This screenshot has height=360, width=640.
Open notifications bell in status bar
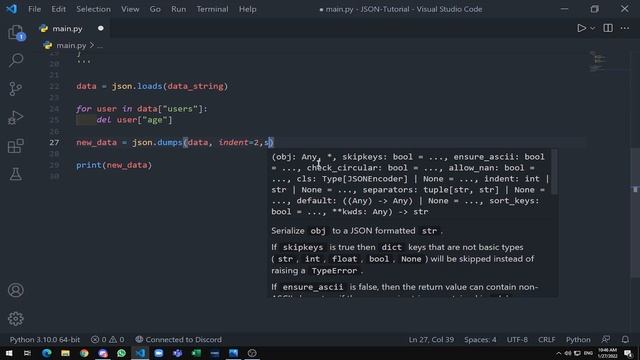pyautogui.click(x=625, y=340)
